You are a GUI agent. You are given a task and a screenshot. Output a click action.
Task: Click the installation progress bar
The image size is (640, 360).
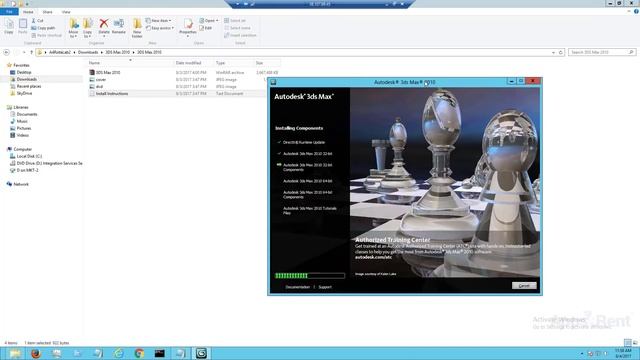[310, 276]
